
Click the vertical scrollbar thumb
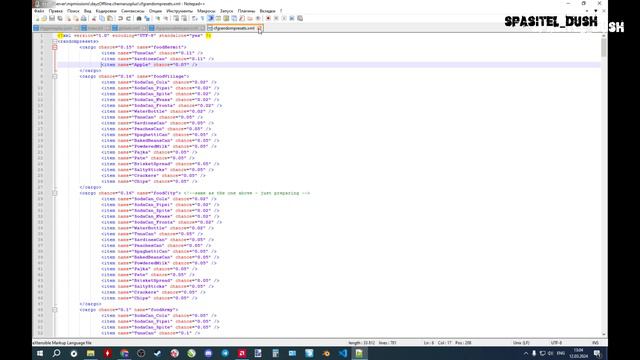(x=604, y=48)
